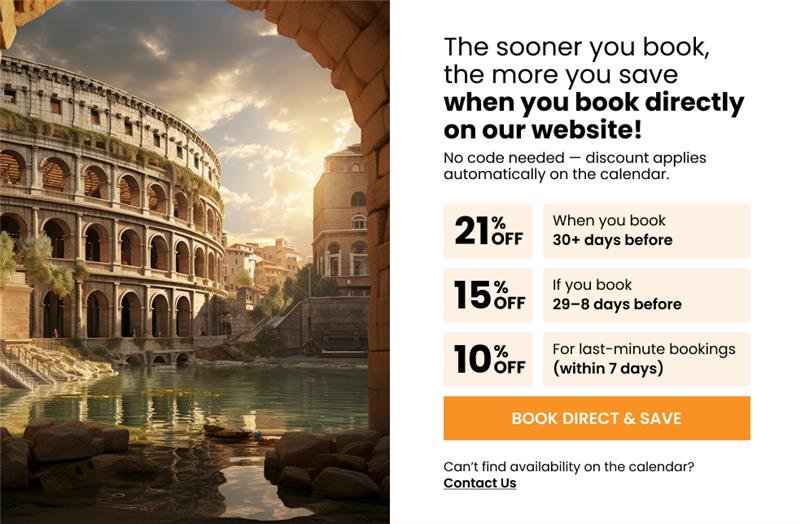
Task: Select the "29–8 days before" offer card
Action: click(x=646, y=295)
